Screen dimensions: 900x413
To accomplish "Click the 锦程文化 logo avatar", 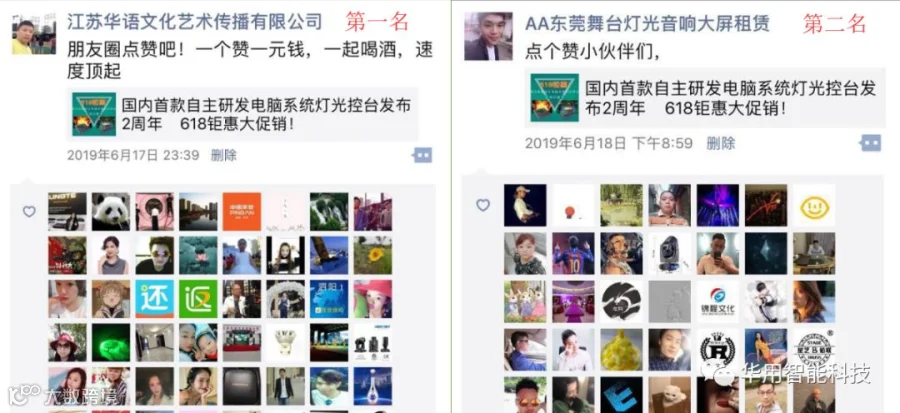I will [x=718, y=302].
